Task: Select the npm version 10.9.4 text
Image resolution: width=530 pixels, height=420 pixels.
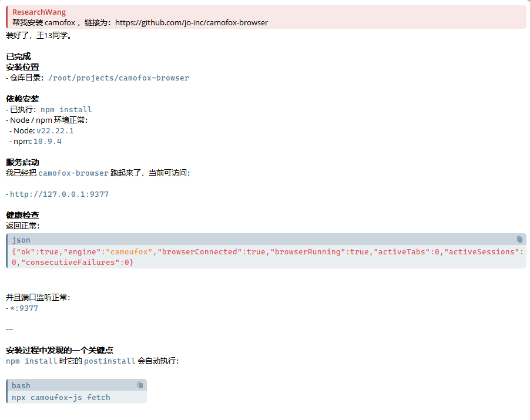Action: [x=47, y=141]
